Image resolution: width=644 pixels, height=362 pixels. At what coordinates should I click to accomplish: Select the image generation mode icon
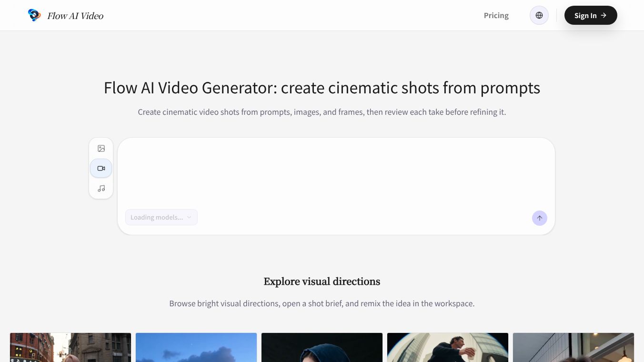(x=101, y=149)
